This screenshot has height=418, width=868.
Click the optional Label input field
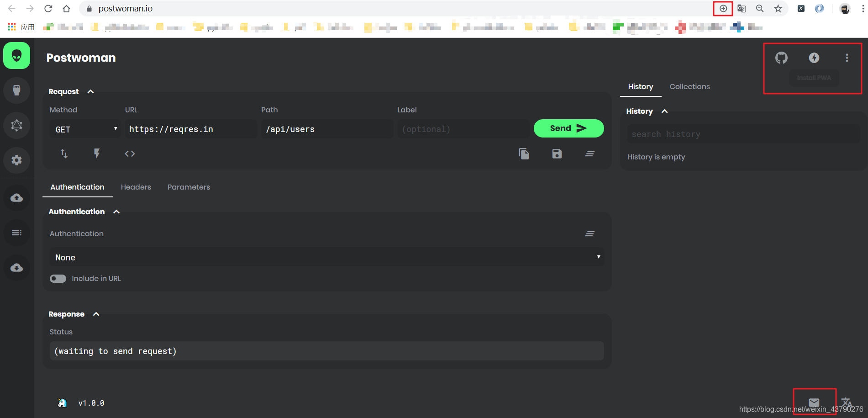click(463, 129)
